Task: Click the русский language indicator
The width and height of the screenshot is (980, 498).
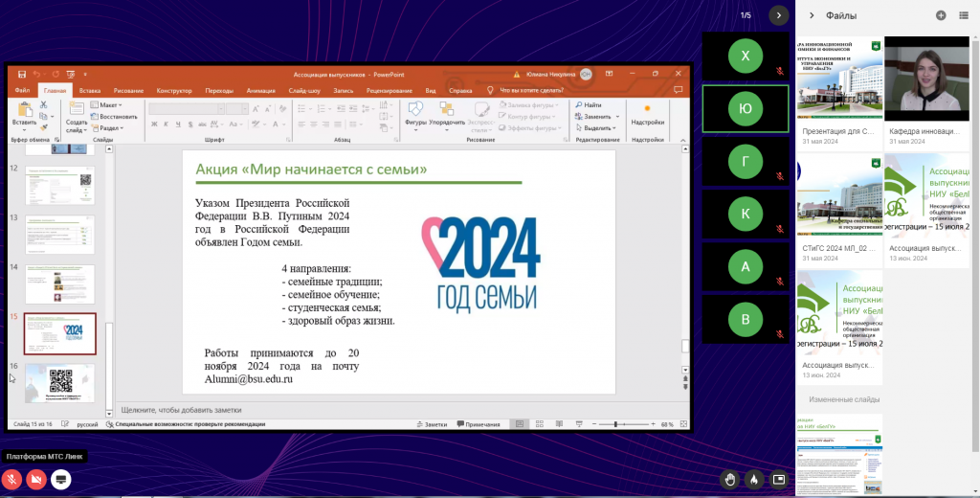Action: pos(87,424)
